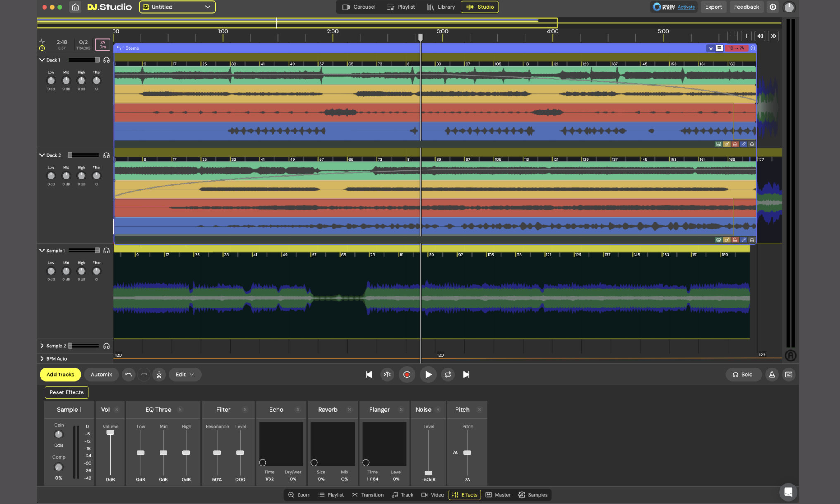The height and width of the screenshot is (504, 840).
Task: Toggle Solo headphone mode
Action: click(743, 375)
